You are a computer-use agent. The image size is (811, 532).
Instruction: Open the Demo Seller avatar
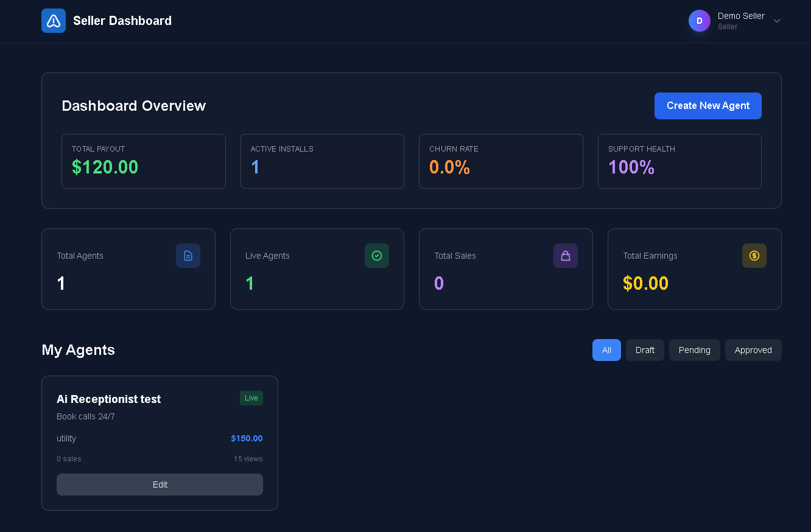[699, 20]
